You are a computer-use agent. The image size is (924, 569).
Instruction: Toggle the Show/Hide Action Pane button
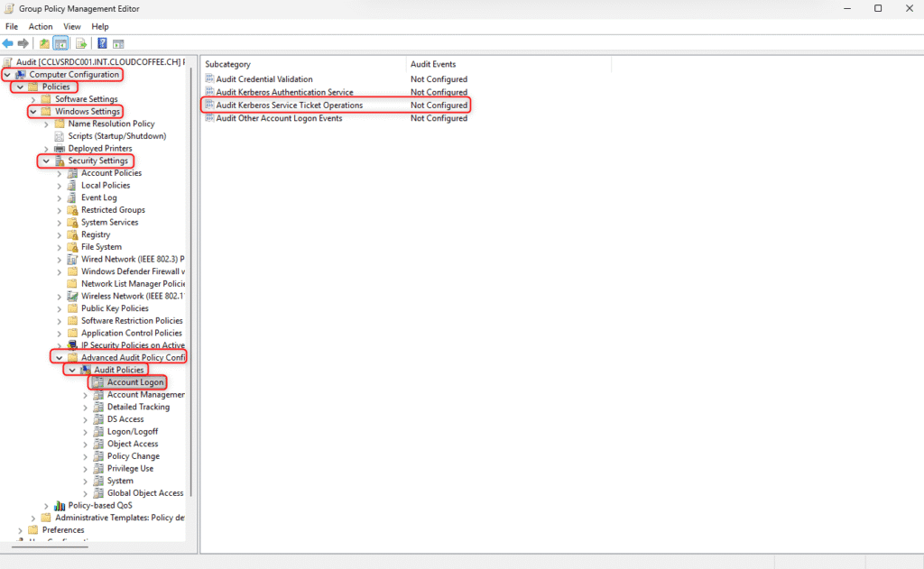pos(118,43)
